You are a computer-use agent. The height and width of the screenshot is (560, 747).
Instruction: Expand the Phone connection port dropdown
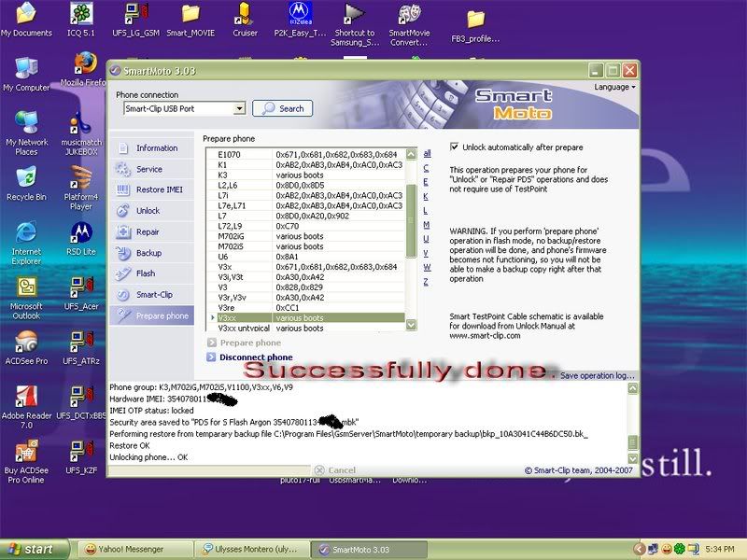pyautogui.click(x=240, y=108)
